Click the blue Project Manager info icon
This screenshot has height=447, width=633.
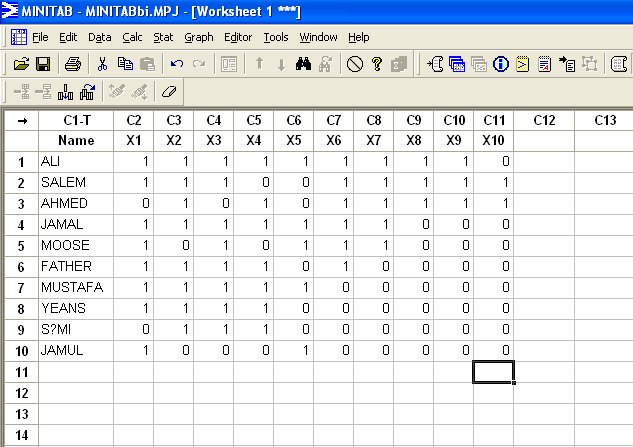pos(500,64)
